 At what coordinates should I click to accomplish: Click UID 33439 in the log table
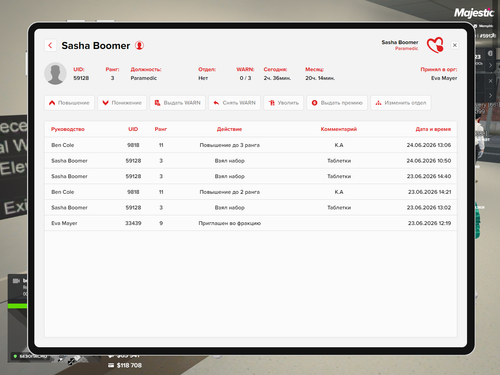tap(133, 223)
